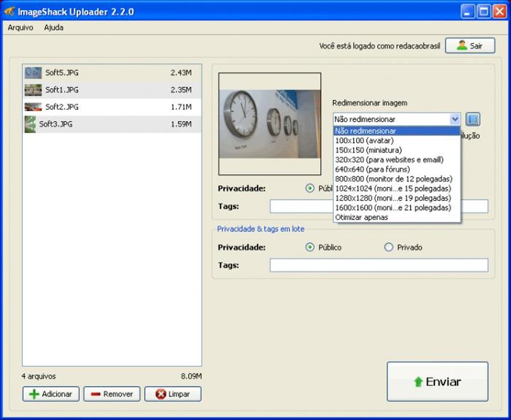
Task: Click the 2.43M file size value
Action: pos(181,73)
